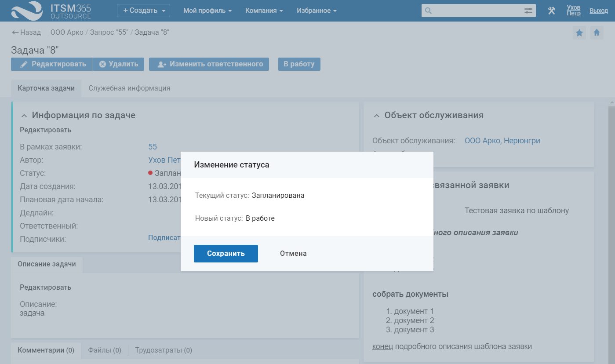Open the tools wrench icon in header
Image resolution: width=615 pixels, height=364 pixels.
[x=551, y=11]
